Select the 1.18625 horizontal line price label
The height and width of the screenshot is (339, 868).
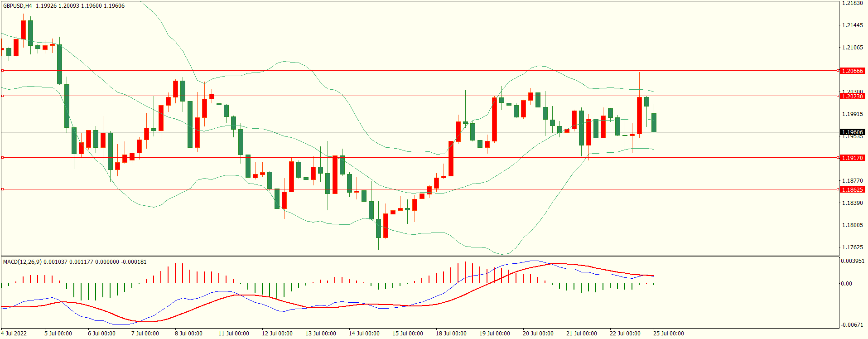(x=852, y=189)
